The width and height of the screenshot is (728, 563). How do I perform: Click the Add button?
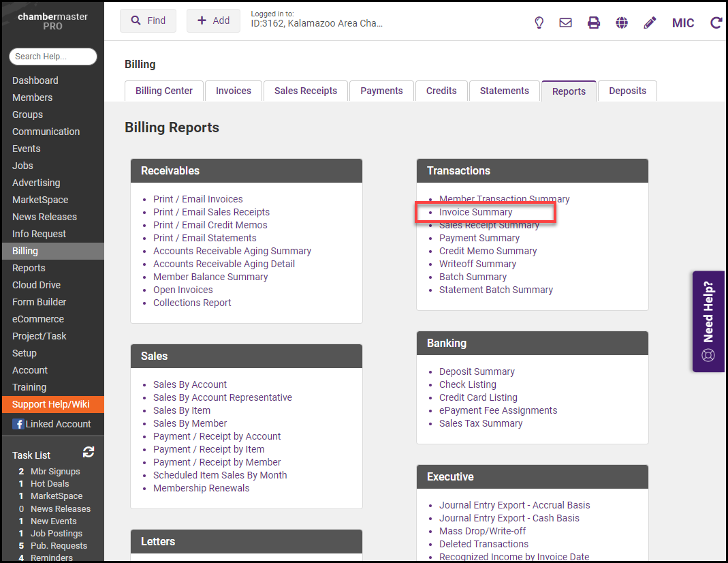213,20
